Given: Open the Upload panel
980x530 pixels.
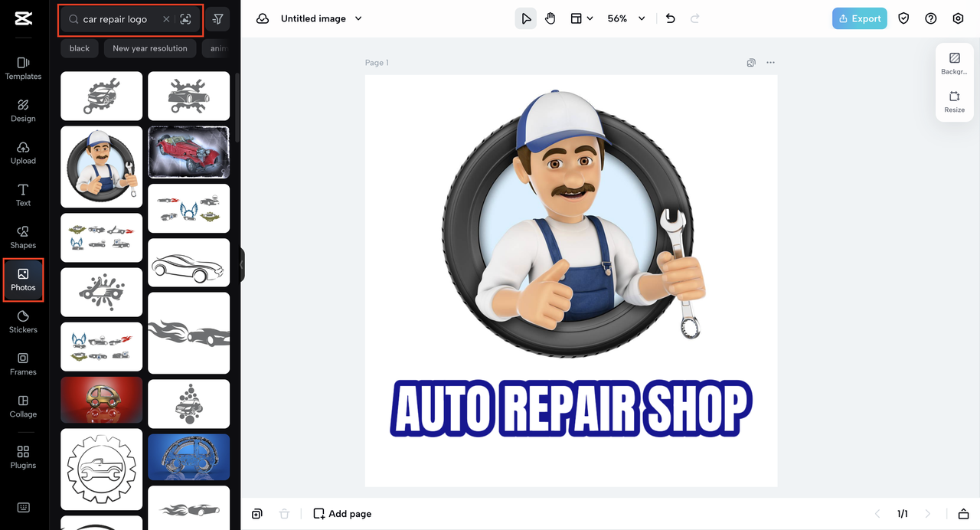Looking at the screenshot, I should (x=23, y=152).
